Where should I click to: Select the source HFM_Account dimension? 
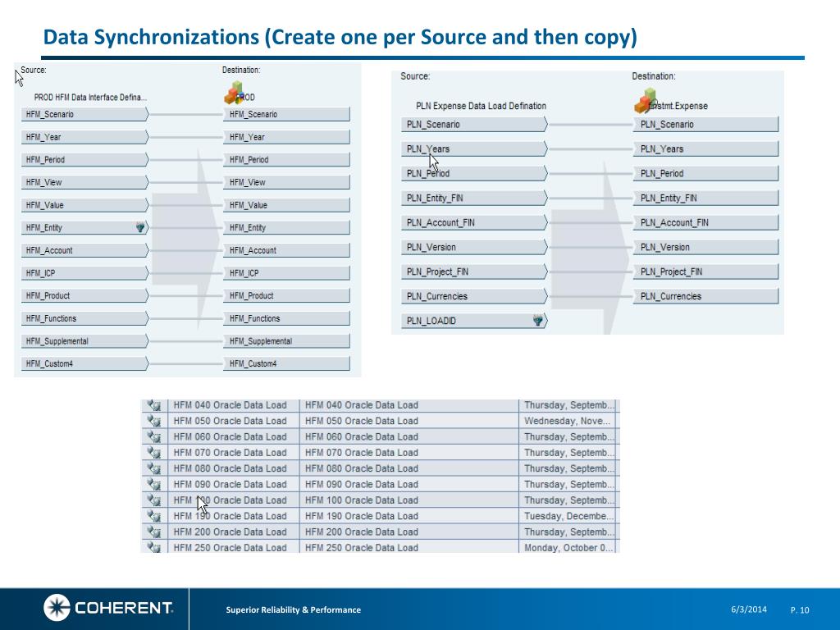tap(84, 250)
